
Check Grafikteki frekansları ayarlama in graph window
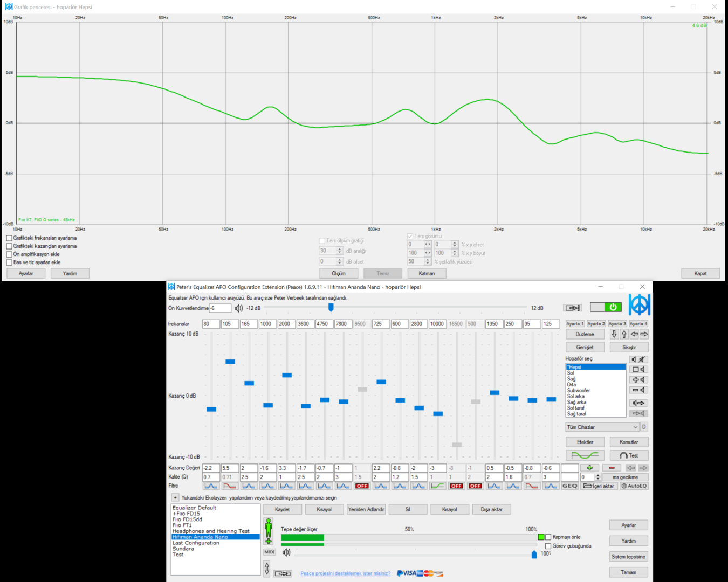9,238
